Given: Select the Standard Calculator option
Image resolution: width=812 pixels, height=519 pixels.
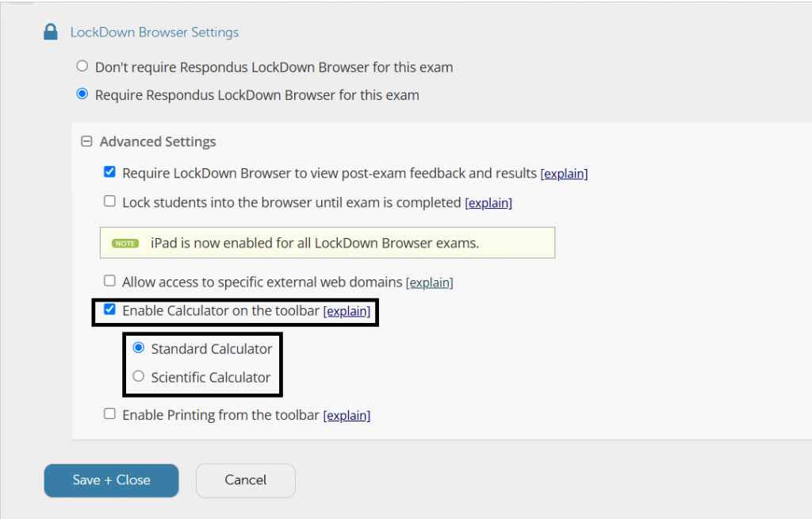Looking at the screenshot, I should point(139,348).
